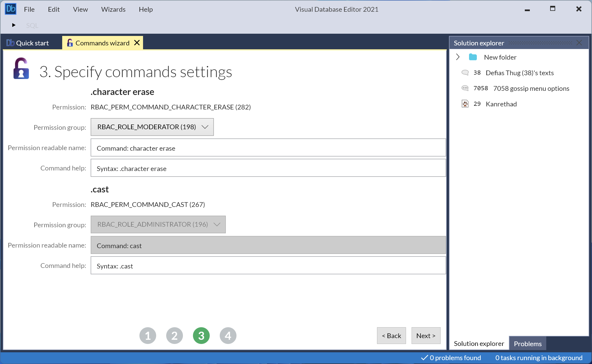Expand the New folder tree item
Image resolution: width=592 pixels, height=364 pixels.
pos(458,57)
